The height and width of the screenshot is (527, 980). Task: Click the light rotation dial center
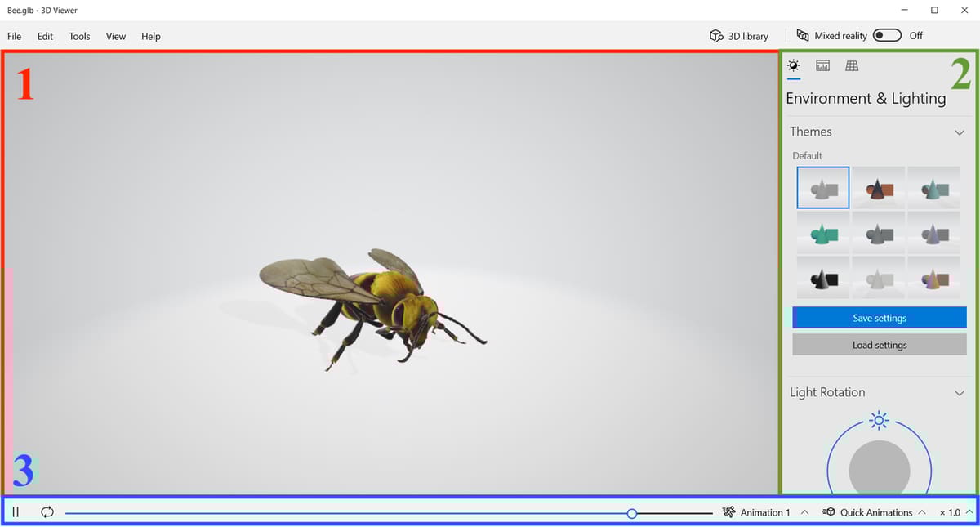(880, 470)
